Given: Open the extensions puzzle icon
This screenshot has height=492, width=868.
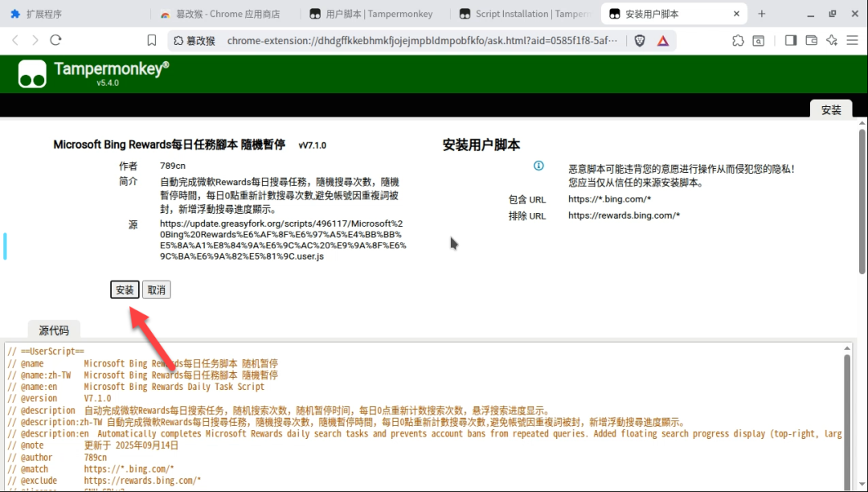Looking at the screenshot, I should pos(738,40).
